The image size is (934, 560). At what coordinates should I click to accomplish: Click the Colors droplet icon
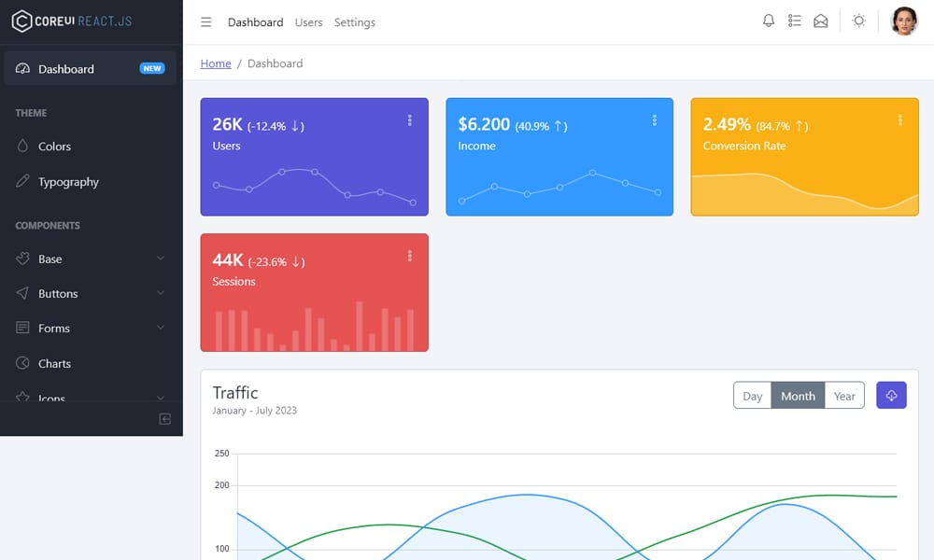(x=22, y=146)
